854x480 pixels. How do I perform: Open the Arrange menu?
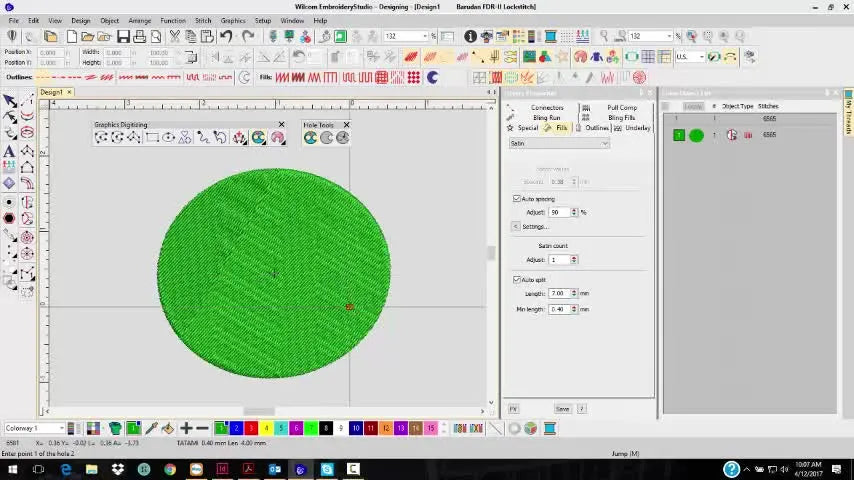[139, 21]
